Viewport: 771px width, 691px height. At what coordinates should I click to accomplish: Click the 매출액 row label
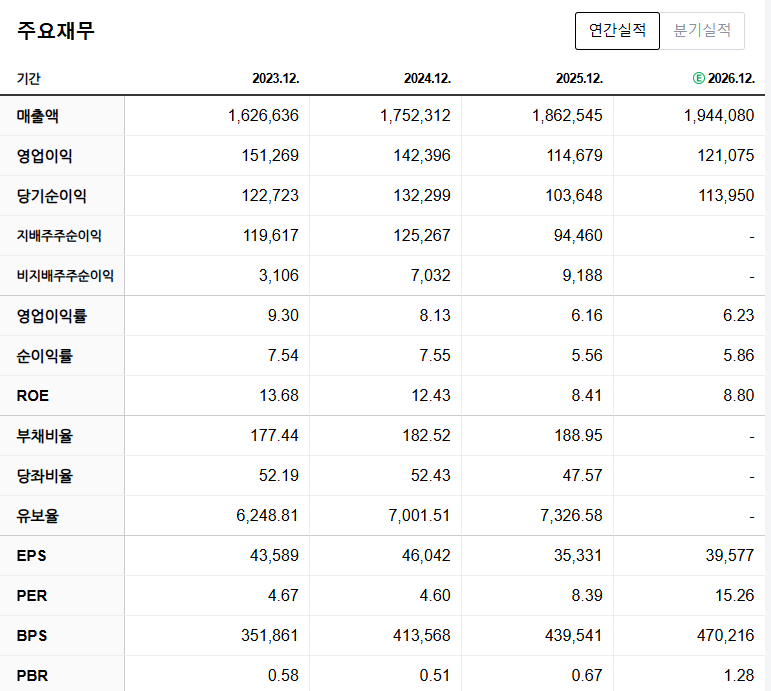tap(38, 116)
